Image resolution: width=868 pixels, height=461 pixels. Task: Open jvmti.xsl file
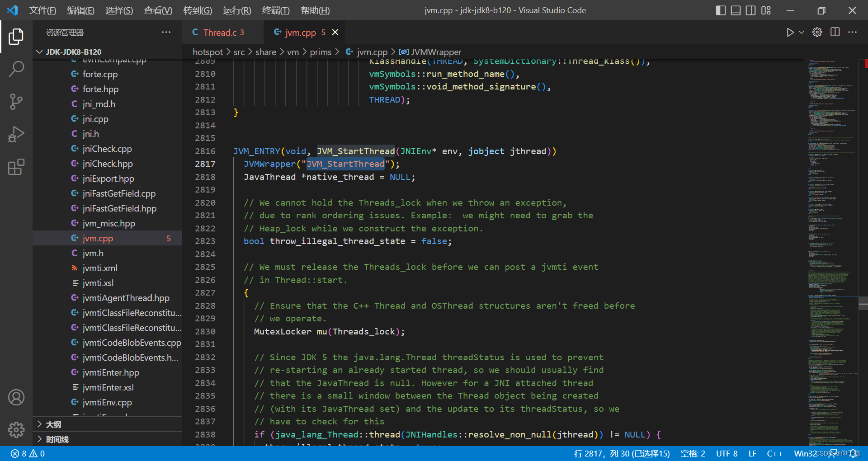[107, 283]
